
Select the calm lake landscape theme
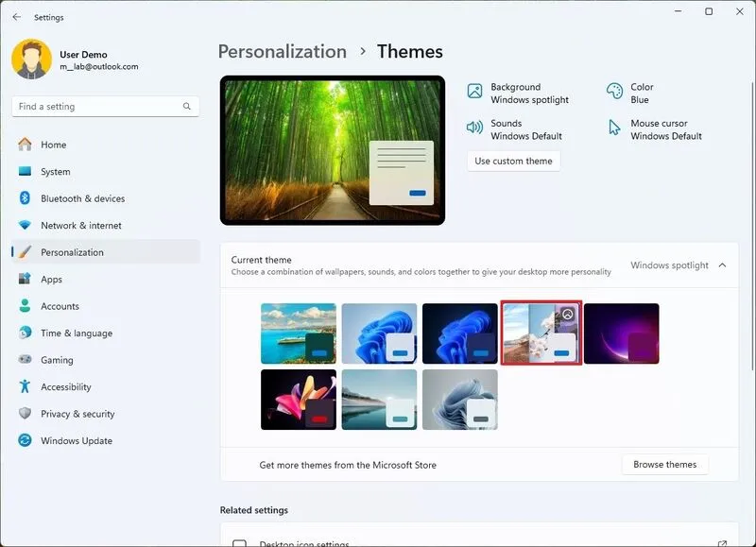(x=379, y=400)
